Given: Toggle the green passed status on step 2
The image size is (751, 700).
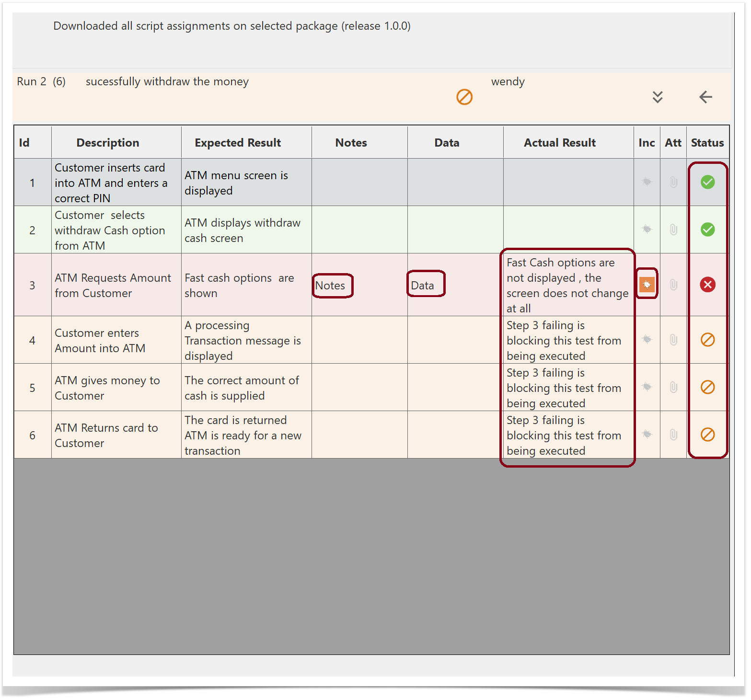Looking at the screenshot, I should click(x=707, y=230).
